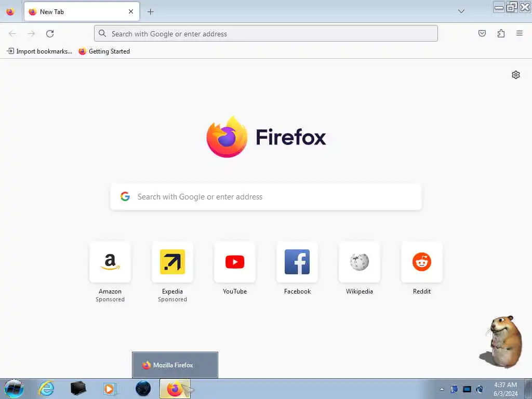This screenshot has height=399, width=532.
Task: Focus the top address bar
Action: (x=265, y=34)
